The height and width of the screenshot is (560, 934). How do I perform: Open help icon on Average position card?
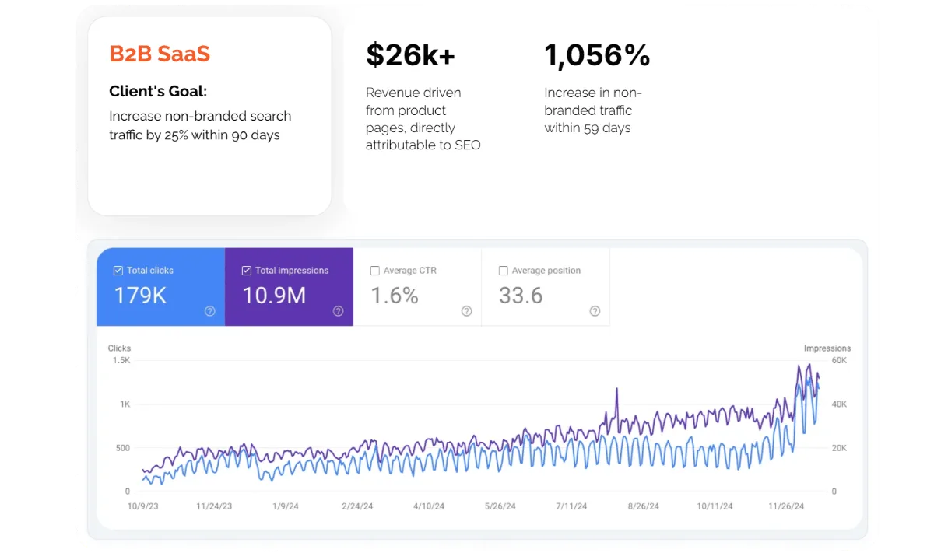pyautogui.click(x=595, y=311)
